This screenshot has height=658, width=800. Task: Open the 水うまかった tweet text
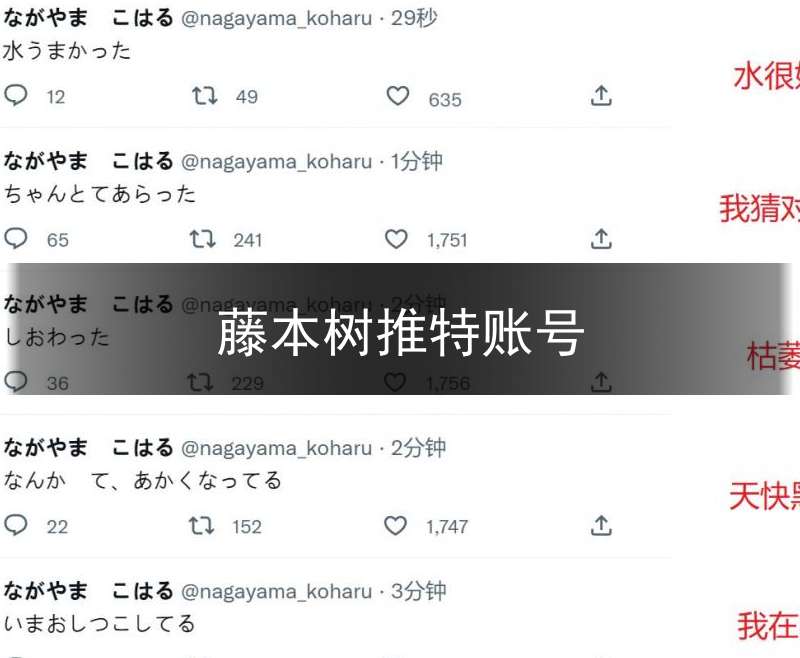(x=67, y=51)
